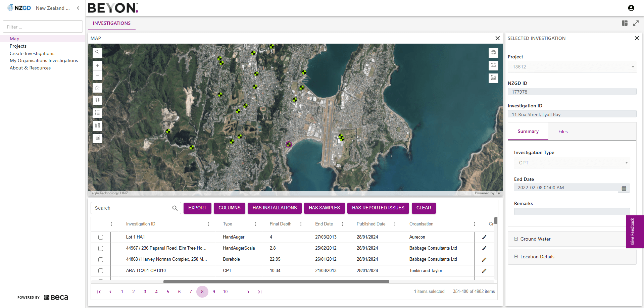
Task: Check the checkbox for Lot 1 HA1 row
Action: (101, 237)
